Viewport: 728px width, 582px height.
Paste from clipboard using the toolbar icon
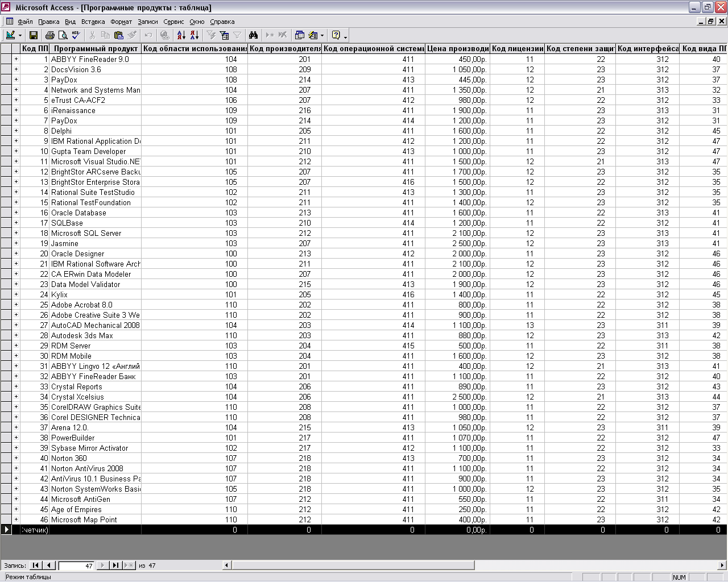click(118, 35)
